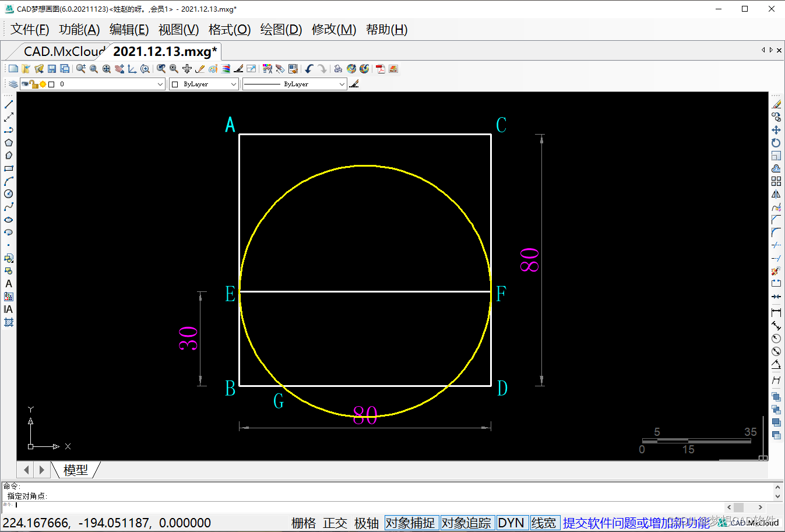Open the 编辑(E) menu
Image resolution: width=785 pixels, height=532 pixels.
[x=129, y=29]
